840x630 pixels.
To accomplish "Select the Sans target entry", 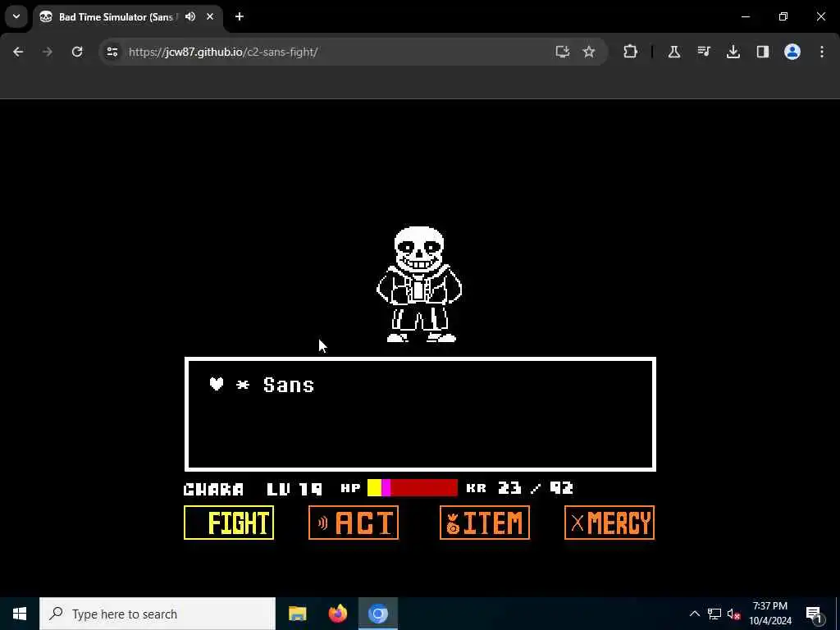I will coord(288,385).
